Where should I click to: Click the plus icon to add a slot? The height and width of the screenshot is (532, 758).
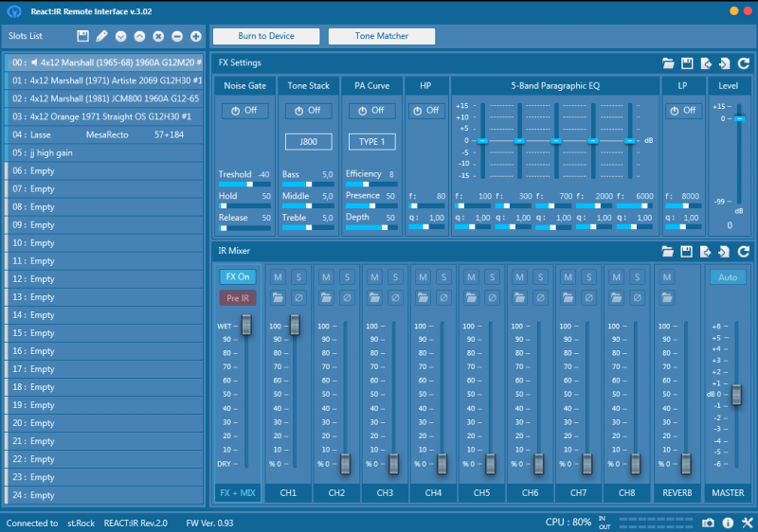coord(196,36)
